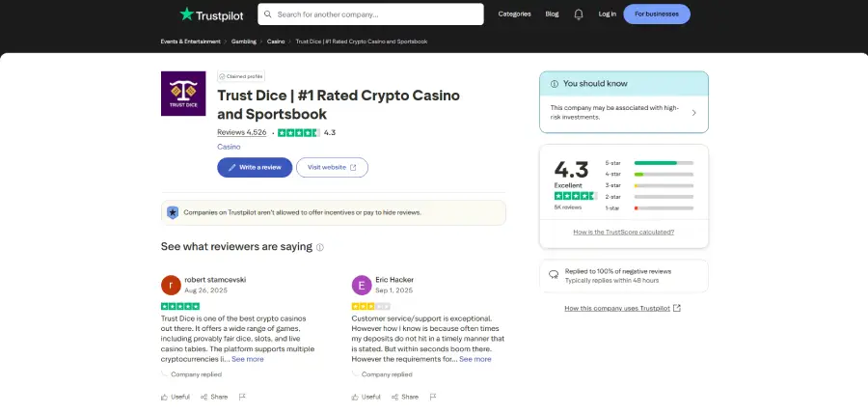
Task: Click info icon beside 'See what reviewers are saying'
Action: [x=320, y=247]
